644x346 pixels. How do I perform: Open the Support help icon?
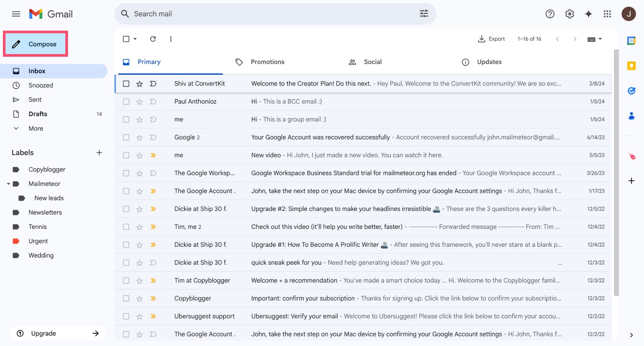point(550,14)
